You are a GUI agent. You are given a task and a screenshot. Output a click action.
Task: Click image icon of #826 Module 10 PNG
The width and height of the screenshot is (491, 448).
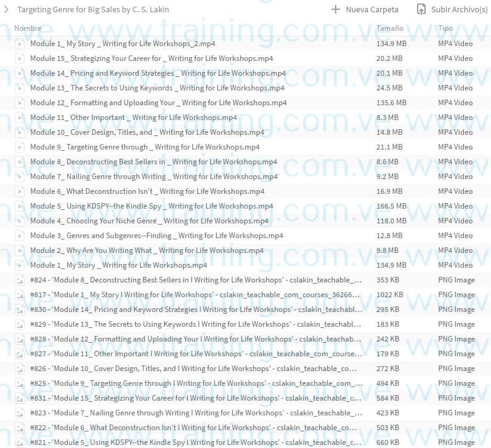(x=20, y=369)
